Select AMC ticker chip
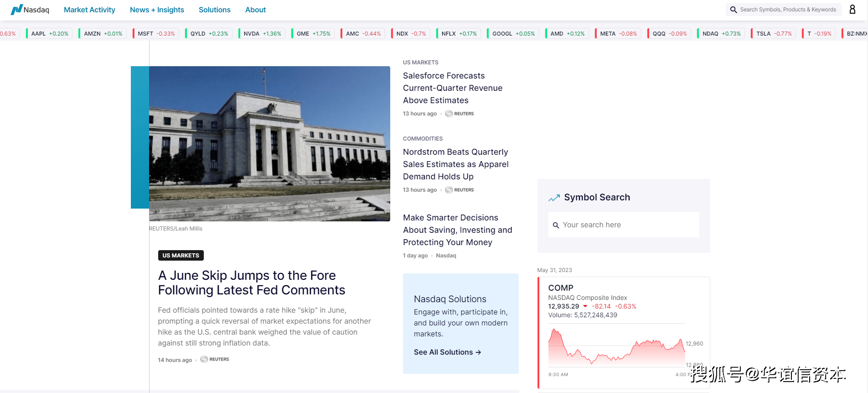 point(363,33)
